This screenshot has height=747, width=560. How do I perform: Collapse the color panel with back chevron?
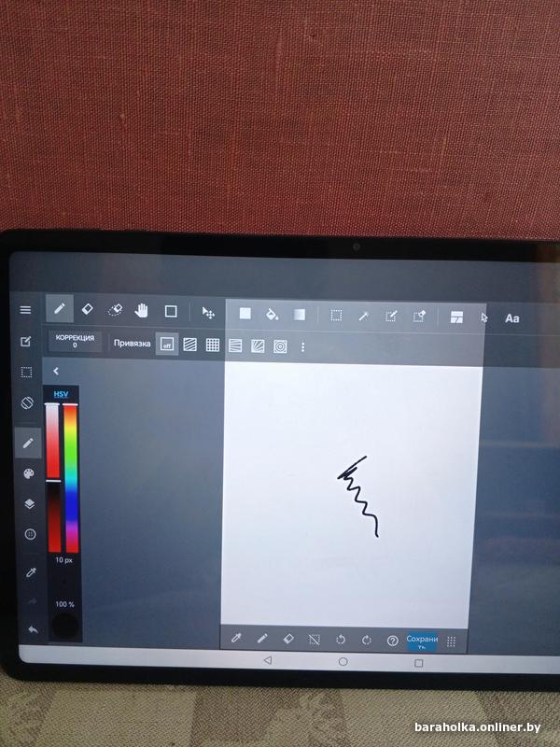(x=56, y=371)
